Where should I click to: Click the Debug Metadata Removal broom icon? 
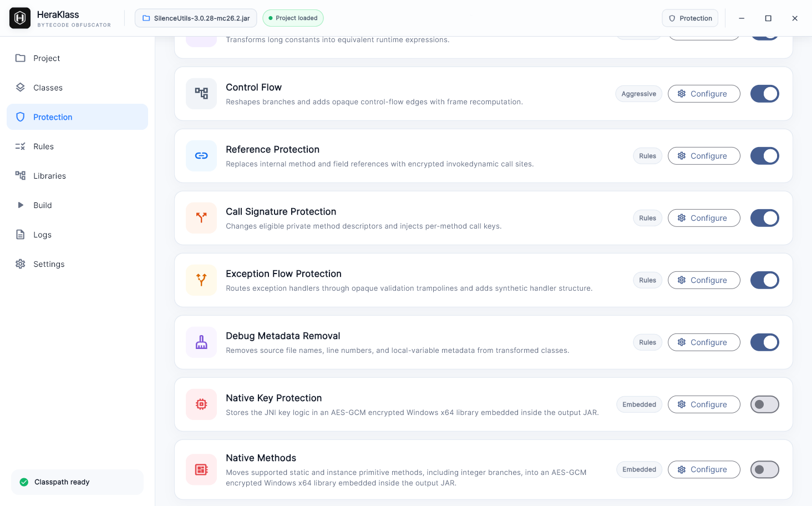201,342
